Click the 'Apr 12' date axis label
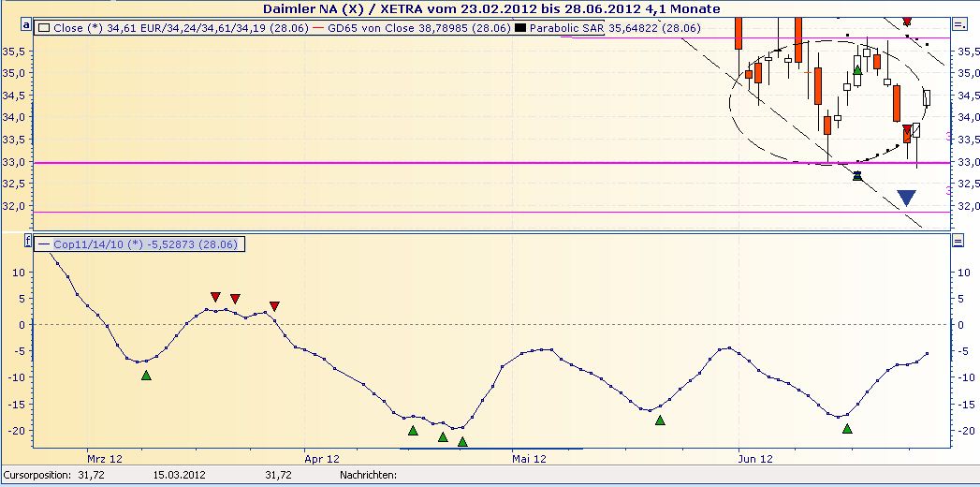 point(321,460)
